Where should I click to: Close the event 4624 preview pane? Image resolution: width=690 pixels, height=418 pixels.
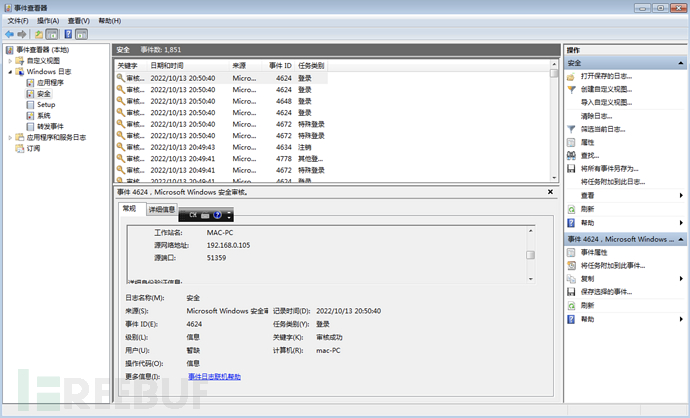pyautogui.click(x=550, y=192)
